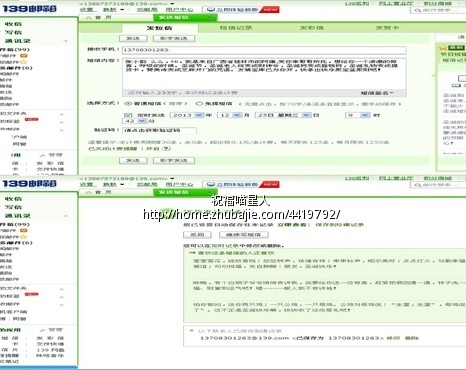Click the 接收手机 recipient number field
The height and width of the screenshot is (370, 466).
(x=264, y=50)
